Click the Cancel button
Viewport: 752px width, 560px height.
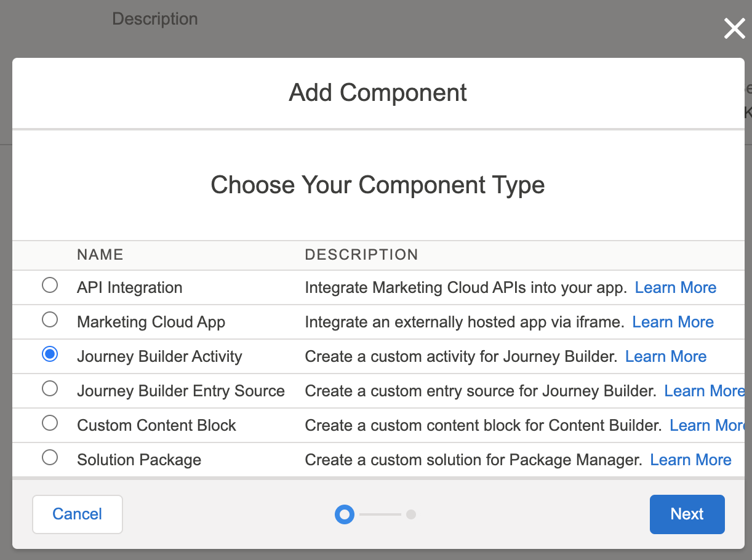pyautogui.click(x=78, y=514)
